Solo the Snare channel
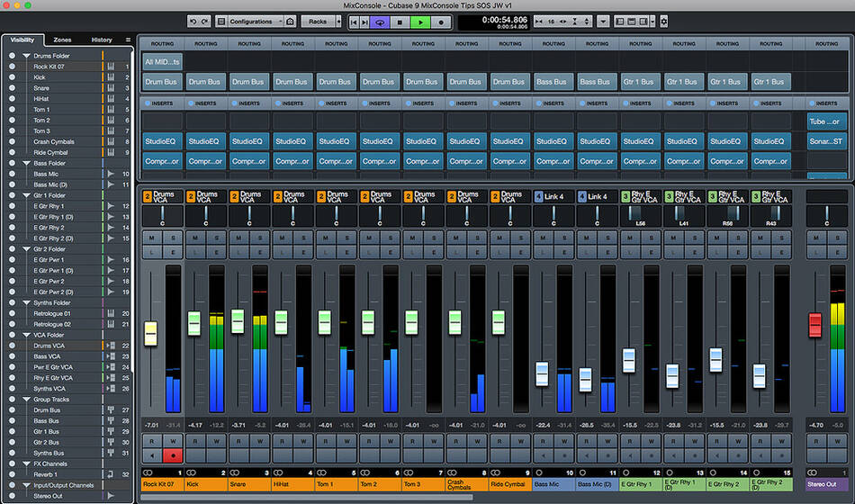Viewport: 855px width, 504px height. pyautogui.click(x=260, y=238)
